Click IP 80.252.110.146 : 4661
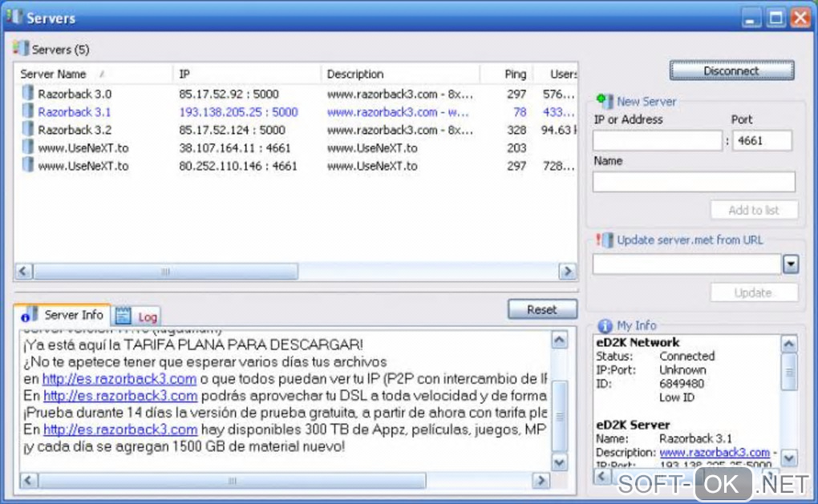The image size is (818, 504). point(238,166)
